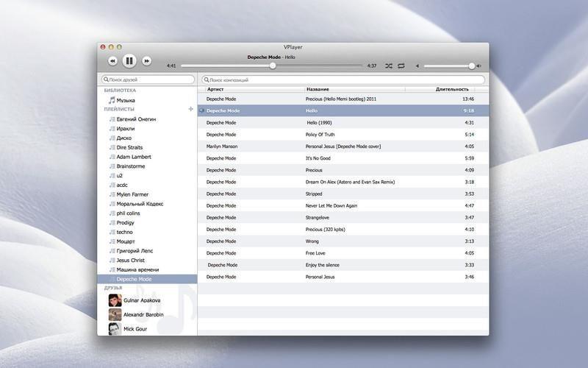Open friend Mick Gour's avatar
Screen dimensions: 588x368
(x=115, y=329)
